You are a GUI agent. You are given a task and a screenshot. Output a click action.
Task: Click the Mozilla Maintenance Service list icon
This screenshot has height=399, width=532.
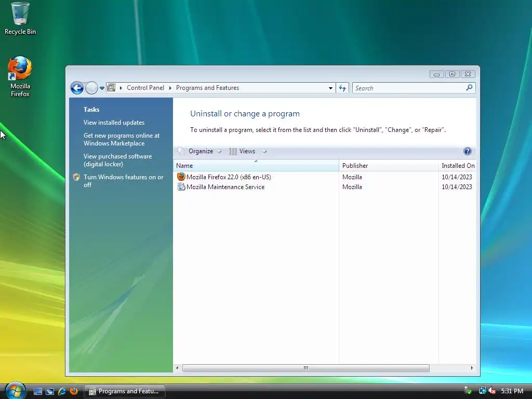point(181,187)
